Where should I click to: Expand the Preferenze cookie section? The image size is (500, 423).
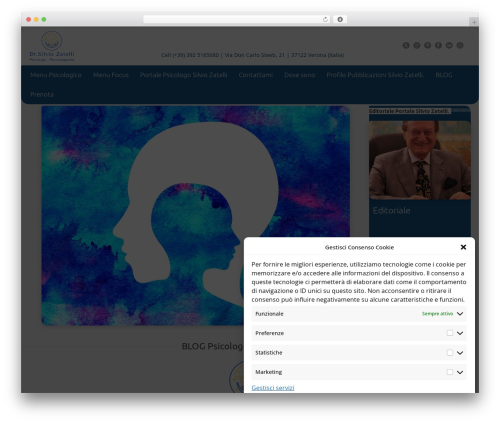pos(460,333)
